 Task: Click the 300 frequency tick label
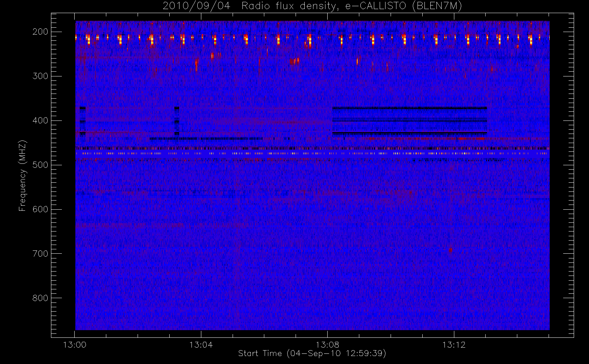point(40,76)
